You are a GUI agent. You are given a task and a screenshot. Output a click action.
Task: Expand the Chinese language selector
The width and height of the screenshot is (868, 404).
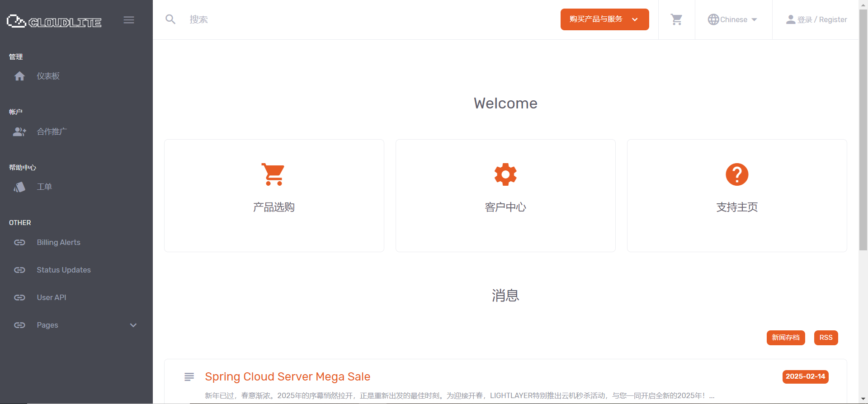click(x=732, y=19)
